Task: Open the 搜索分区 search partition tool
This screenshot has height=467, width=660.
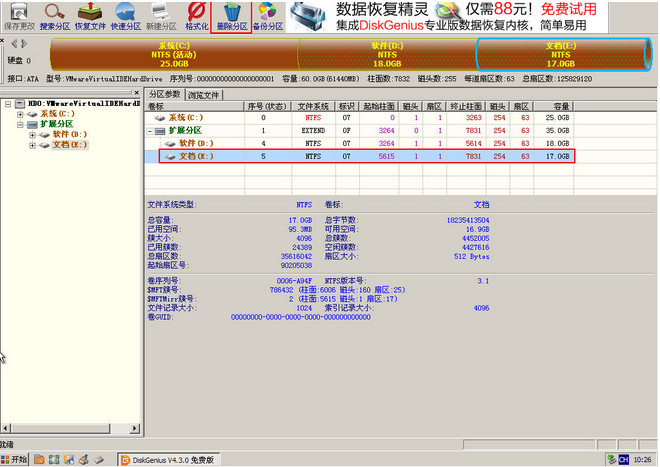Action: pyautogui.click(x=55, y=17)
